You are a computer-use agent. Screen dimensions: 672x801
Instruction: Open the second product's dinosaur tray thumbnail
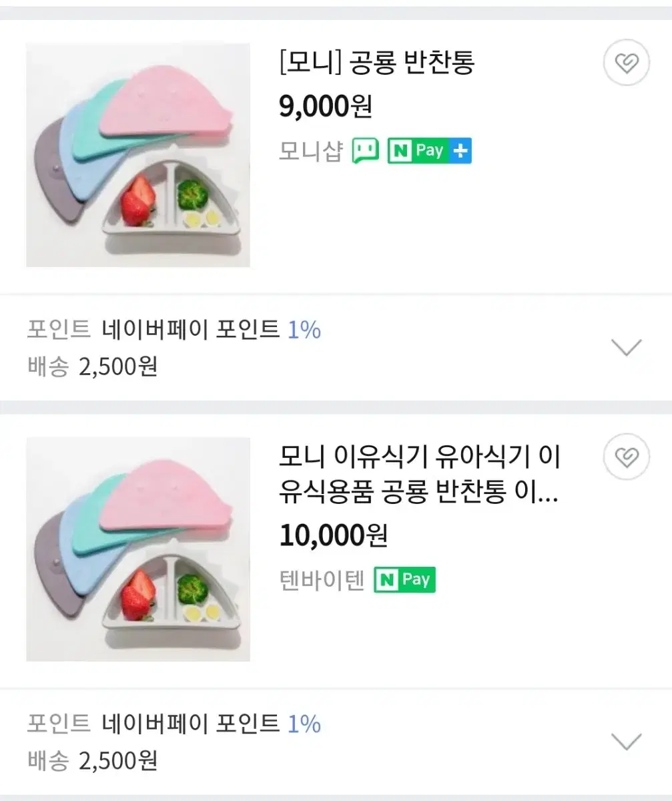(138, 549)
